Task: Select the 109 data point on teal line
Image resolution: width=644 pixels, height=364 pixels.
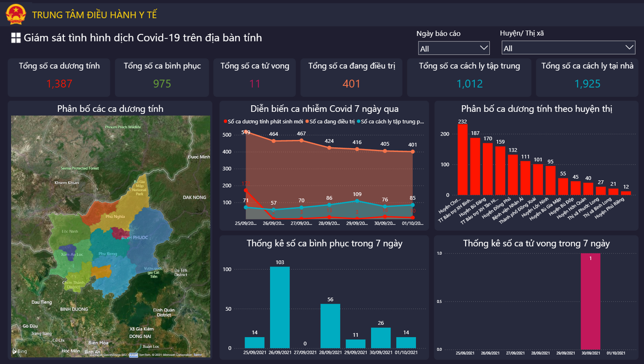Action: click(357, 201)
